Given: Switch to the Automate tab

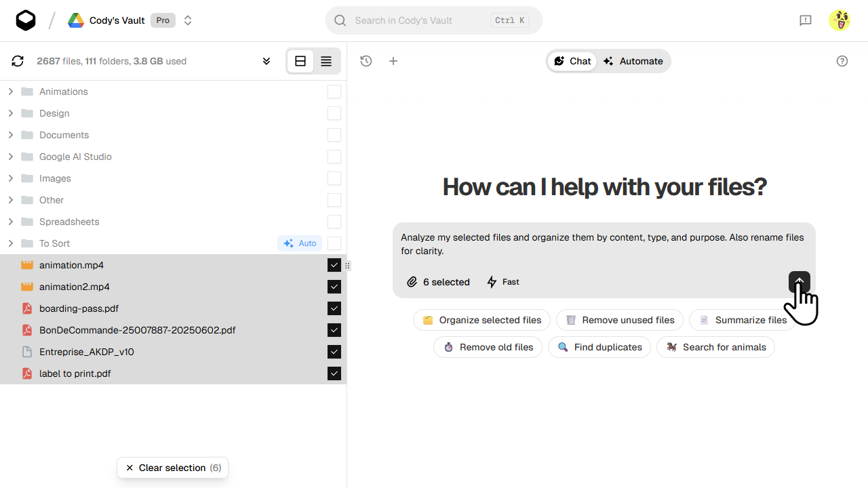Looking at the screenshot, I should point(633,61).
